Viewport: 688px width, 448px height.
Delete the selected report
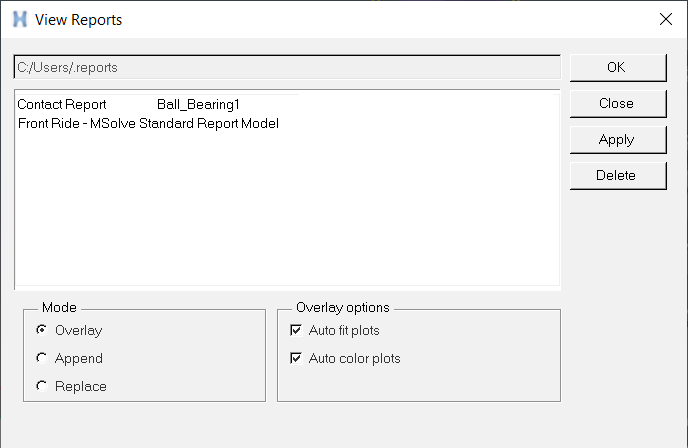click(616, 175)
